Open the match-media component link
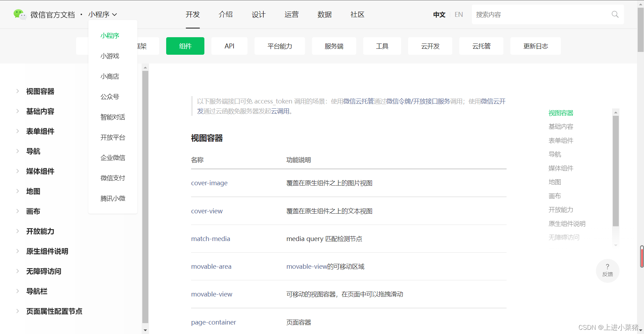This screenshot has width=644, height=334. (211, 239)
